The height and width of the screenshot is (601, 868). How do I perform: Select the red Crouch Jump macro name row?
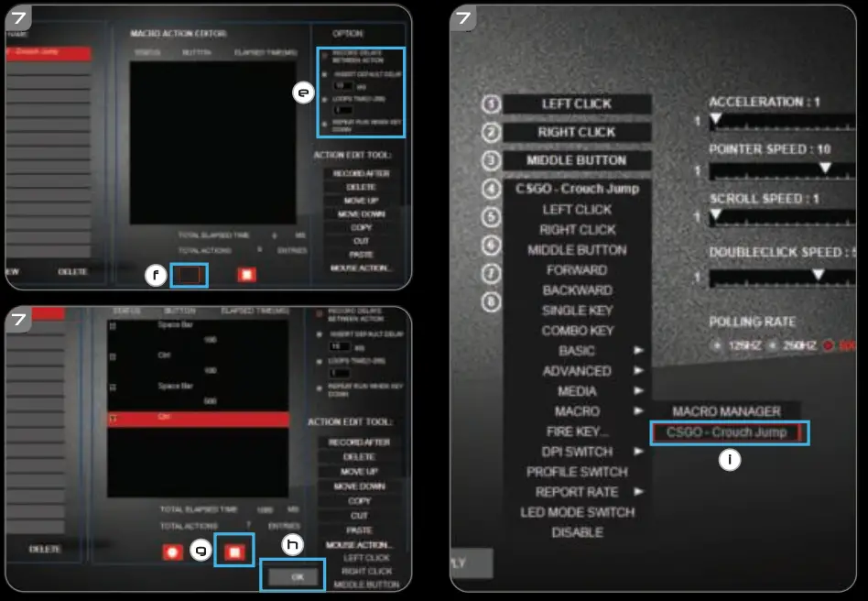pos(49,53)
